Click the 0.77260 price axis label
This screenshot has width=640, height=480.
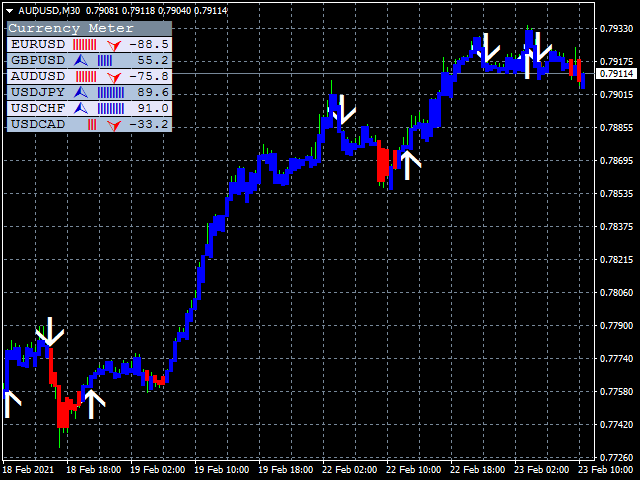coord(616,457)
